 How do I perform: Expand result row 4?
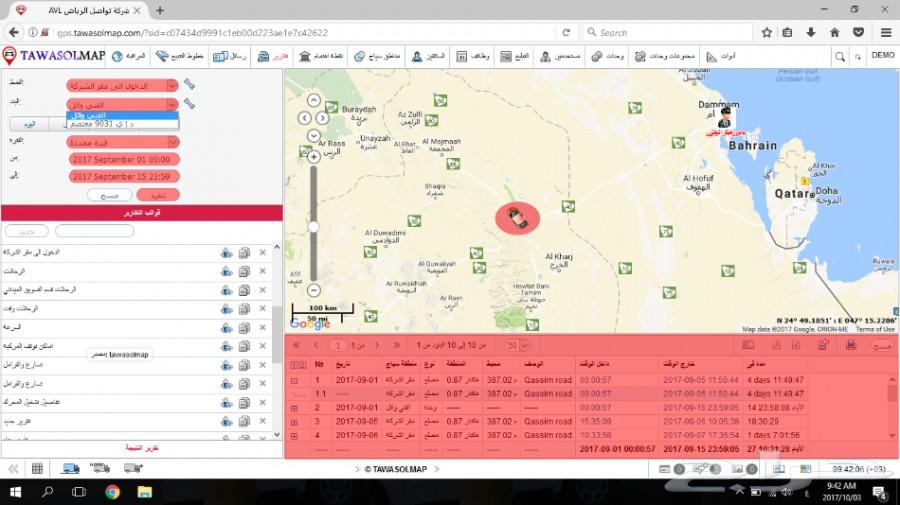click(294, 436)
